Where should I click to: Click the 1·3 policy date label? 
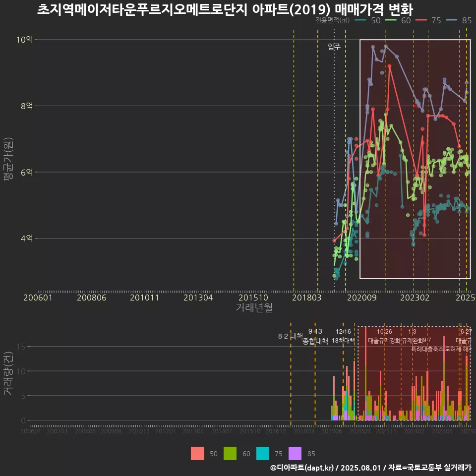(x=412, y=332)
